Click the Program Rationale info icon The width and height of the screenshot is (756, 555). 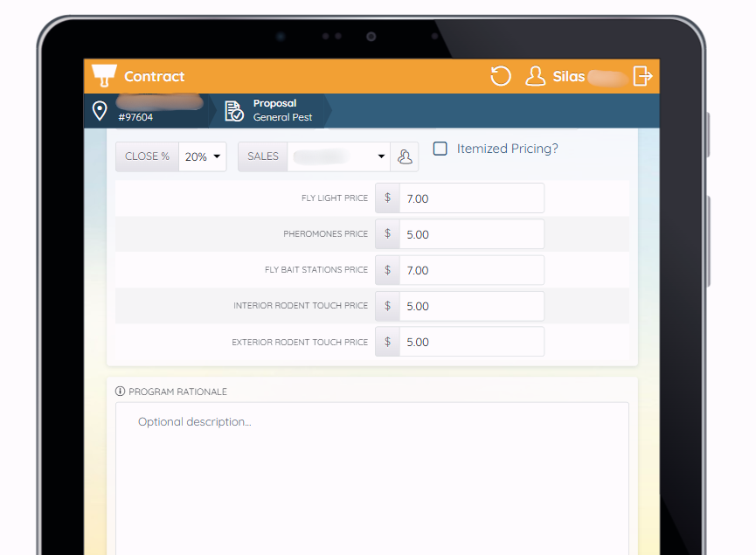pos(120,392)
